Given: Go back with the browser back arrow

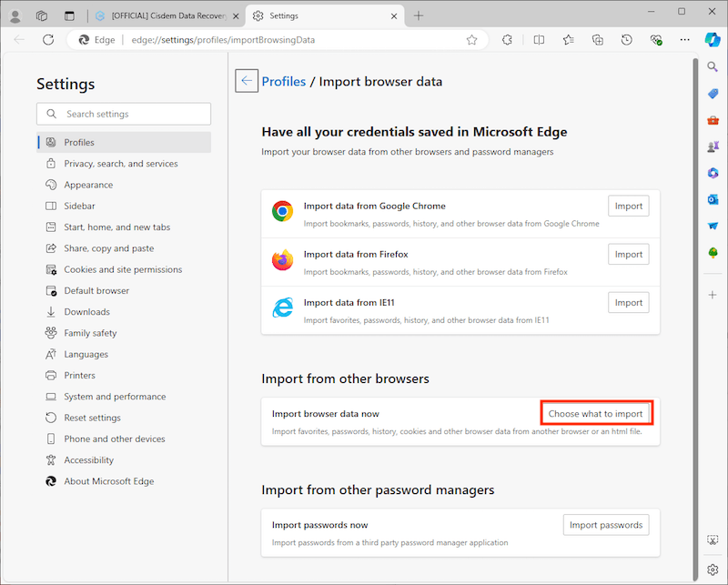Looking at the screenshot, I should tap(19, 40).
